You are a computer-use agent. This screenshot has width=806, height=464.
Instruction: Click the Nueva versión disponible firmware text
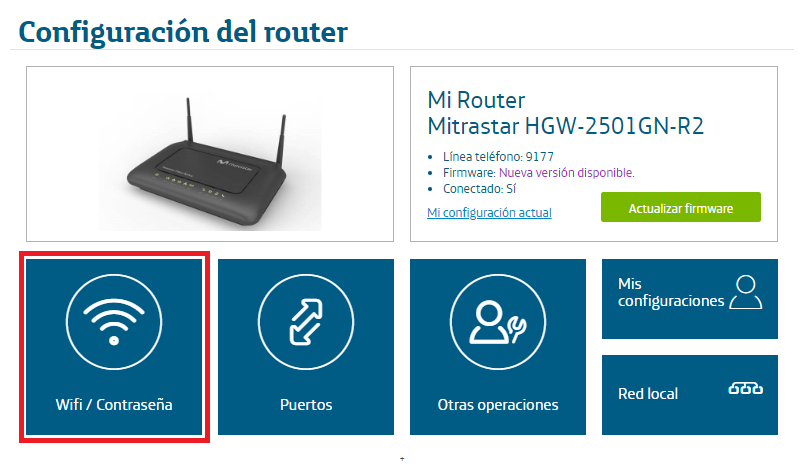coord(566,173)
